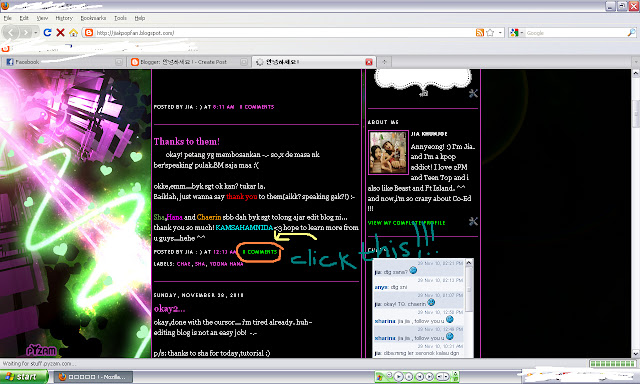Open the 8:11 AM post timestamp link
This screenshot has width=640, height=384.
[x=223, y=107]
